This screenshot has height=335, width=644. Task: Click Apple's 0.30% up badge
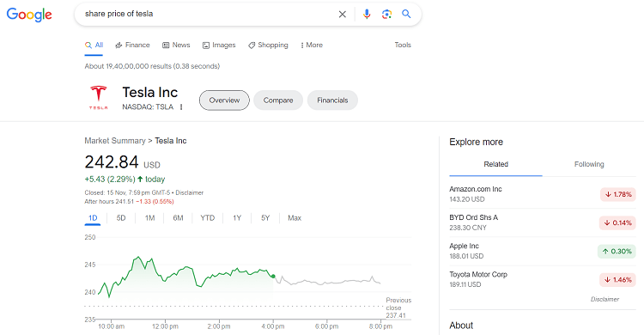[x=617, y=251]
